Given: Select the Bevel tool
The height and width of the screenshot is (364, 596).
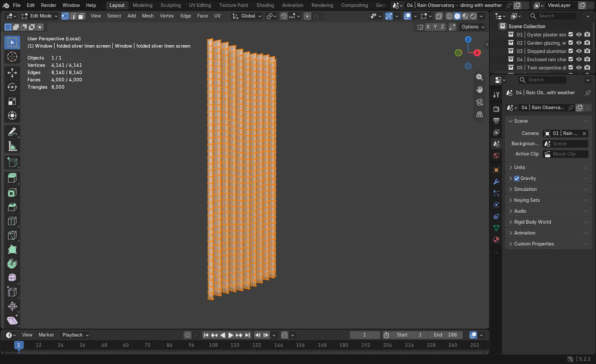Looking at the screenshot, I should 12,207.
